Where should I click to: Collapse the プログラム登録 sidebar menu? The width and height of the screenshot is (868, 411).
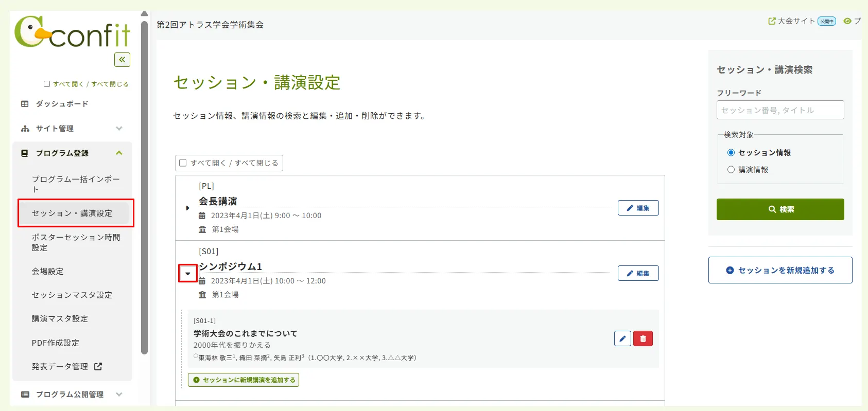(x=72, y=153)
